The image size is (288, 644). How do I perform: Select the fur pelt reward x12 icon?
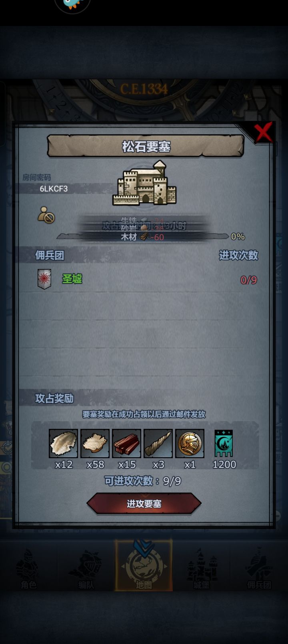tap(63, 443)
